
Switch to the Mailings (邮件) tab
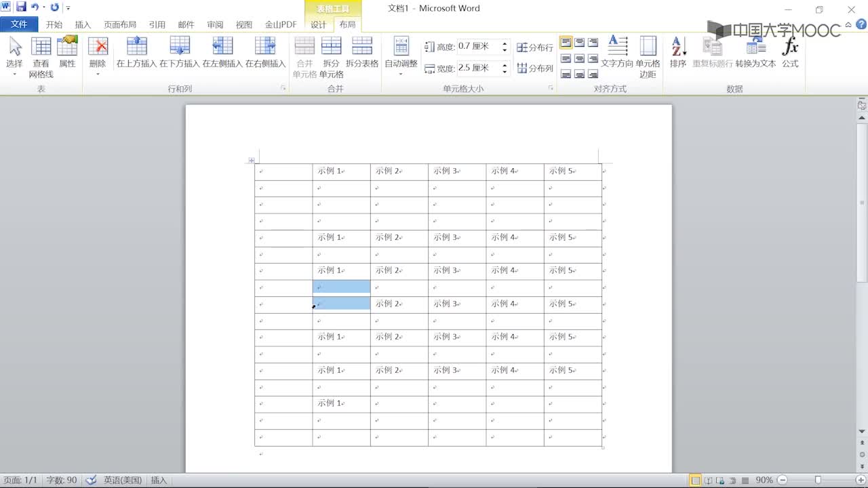tap(186, 24)
